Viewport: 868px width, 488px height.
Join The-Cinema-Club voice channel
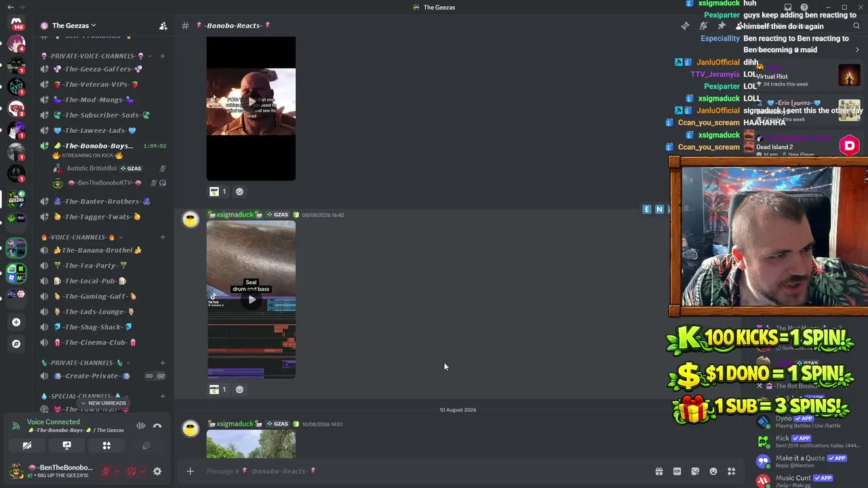(102, 343)
